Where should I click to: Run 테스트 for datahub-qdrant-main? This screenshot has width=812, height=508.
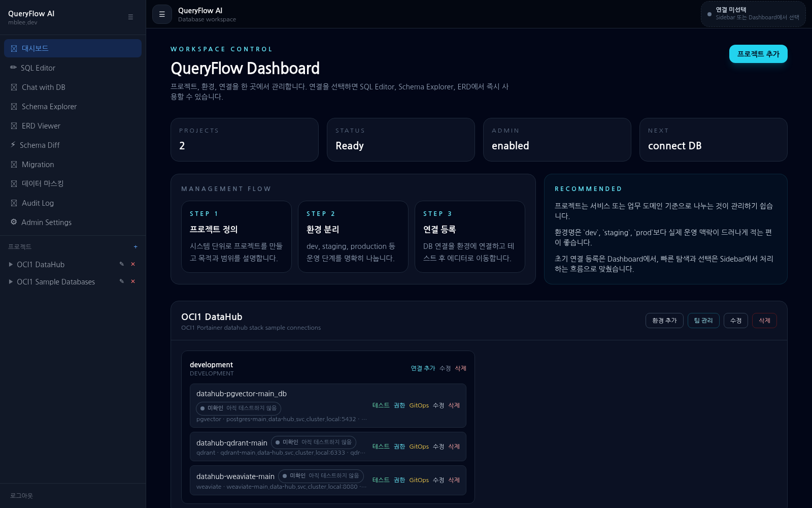tap(381, 447)
